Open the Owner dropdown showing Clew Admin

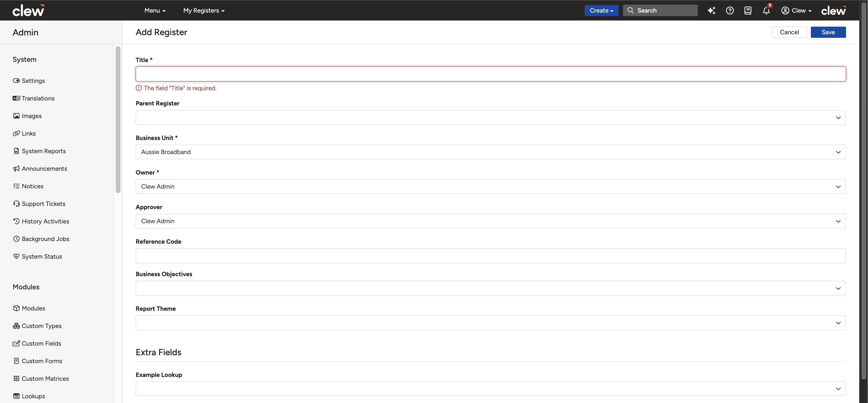(491, 187)
